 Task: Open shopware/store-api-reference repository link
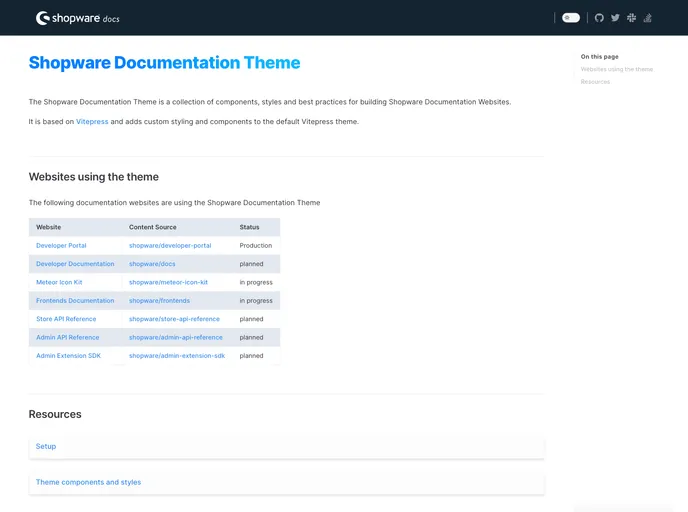point(174,319)
